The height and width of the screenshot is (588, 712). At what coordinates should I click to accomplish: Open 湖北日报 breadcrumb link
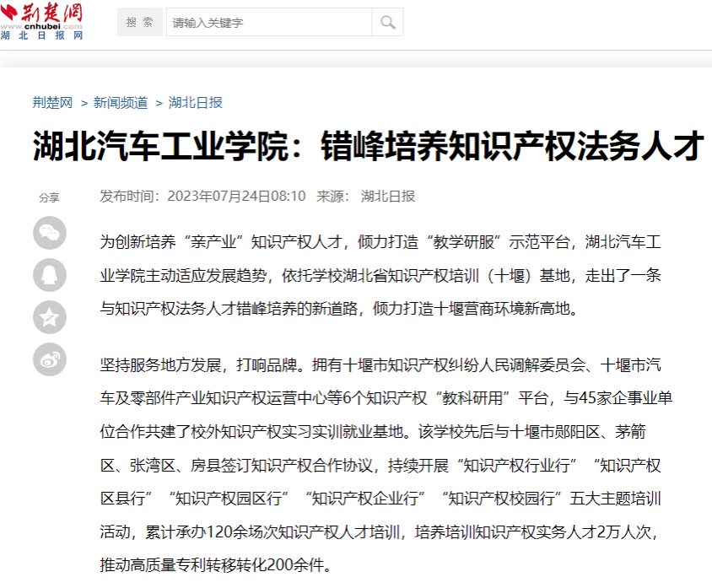coord(196,102)
